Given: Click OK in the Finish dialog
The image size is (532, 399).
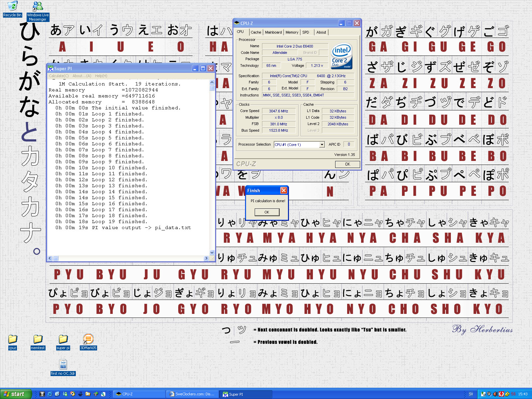Looking at the screenshot, I should [x=267, y=212].
